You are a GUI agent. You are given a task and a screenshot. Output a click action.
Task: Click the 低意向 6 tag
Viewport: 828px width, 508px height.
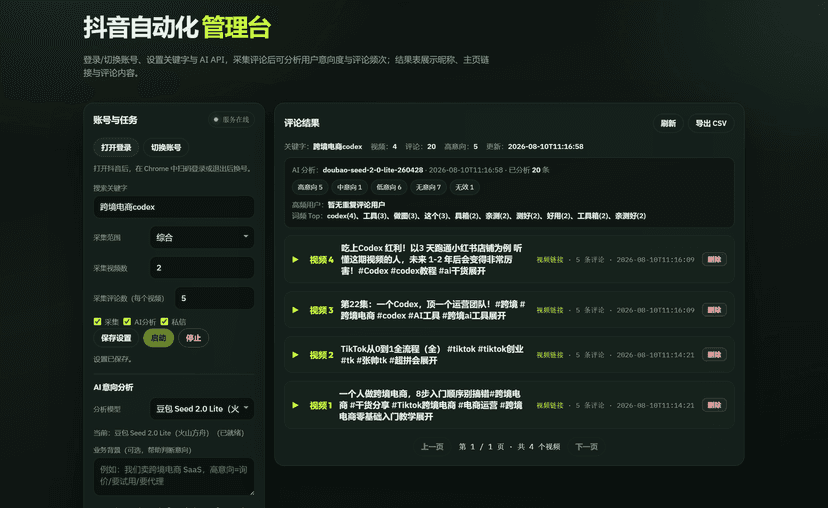pyautogui.click(x=389, y=187)
